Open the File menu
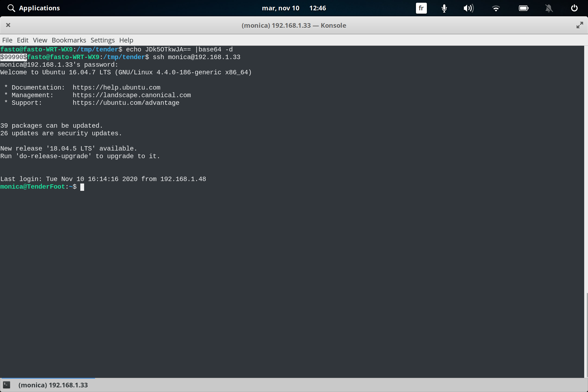The image size is (588, 392). click(x=7, y=40)
